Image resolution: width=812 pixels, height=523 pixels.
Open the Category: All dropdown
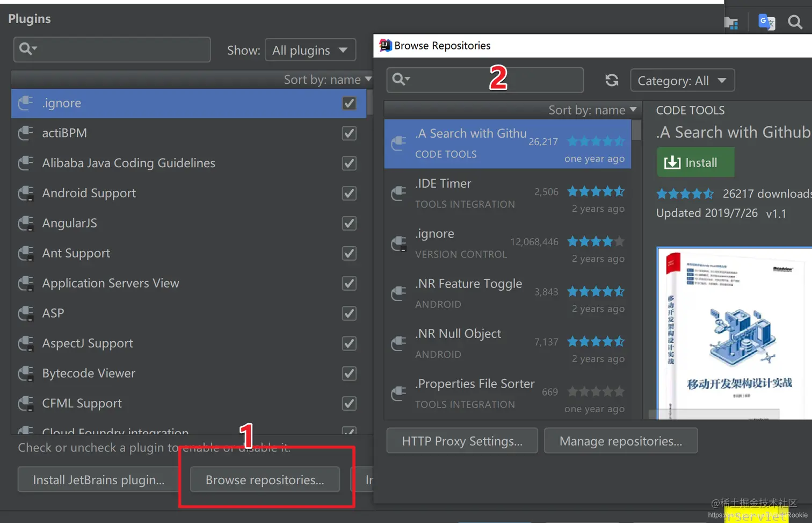(682, 81)
